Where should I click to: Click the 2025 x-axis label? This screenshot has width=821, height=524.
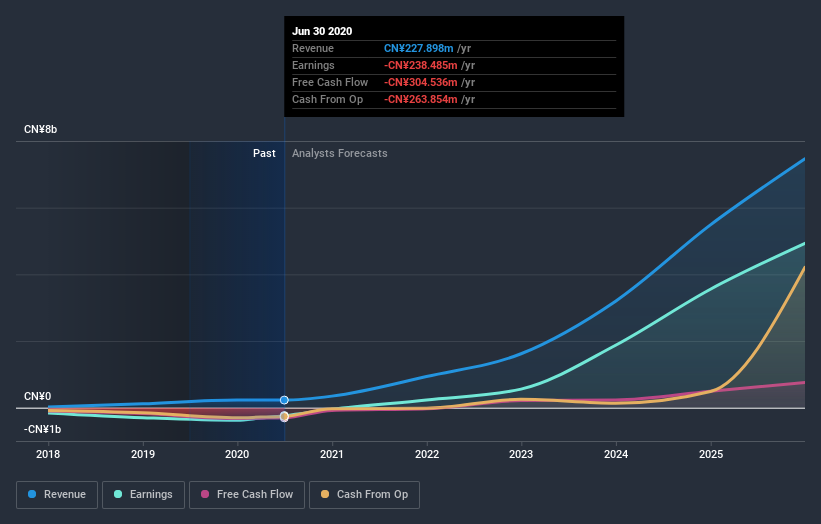pos(711,454)
